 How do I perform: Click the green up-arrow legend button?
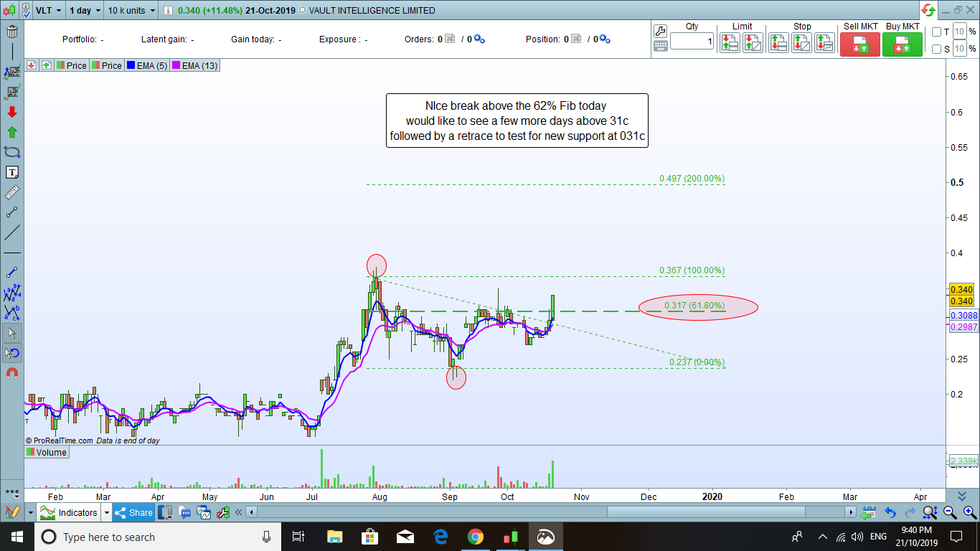point(46,65)
